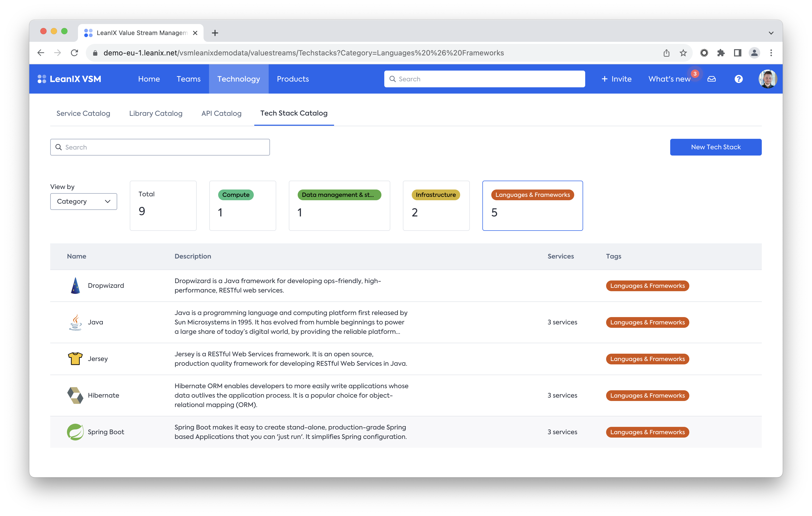Click the LeanIX VSM logo
Image resolution: width=812 pixels, height=516 pixels.
tap(70, 79)
